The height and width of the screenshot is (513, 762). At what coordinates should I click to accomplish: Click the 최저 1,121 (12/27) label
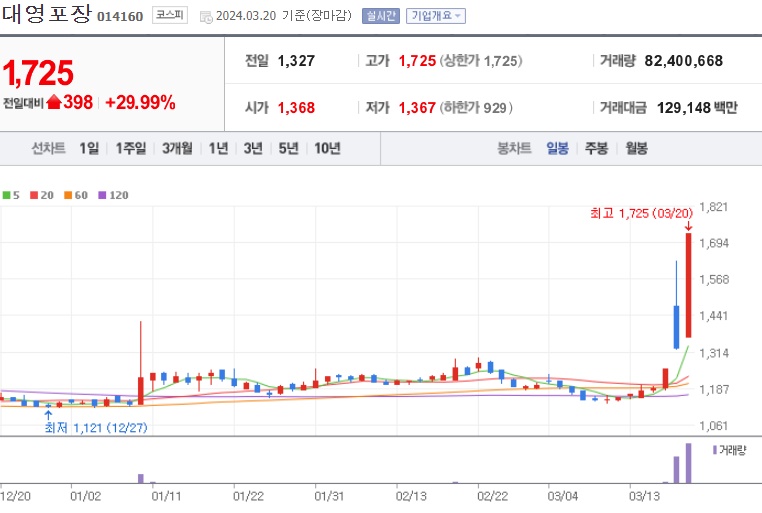[96, 428]
